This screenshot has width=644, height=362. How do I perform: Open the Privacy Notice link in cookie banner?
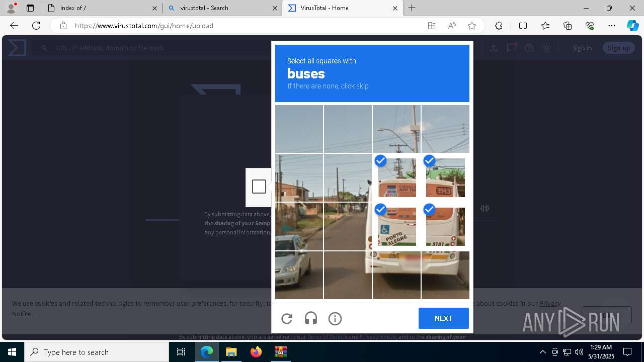[550, 303]
